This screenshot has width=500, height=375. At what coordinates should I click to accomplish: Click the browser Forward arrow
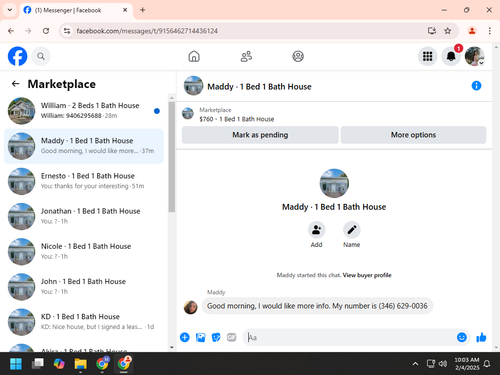click(28, 31)
